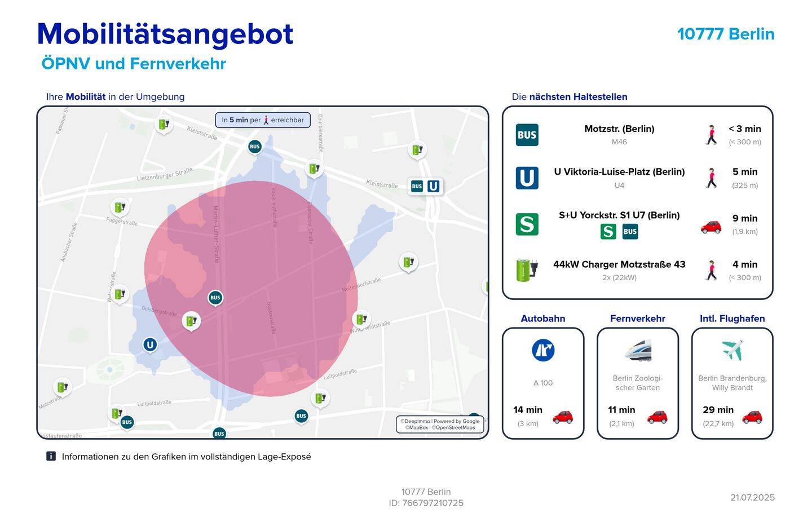Click the BUS icon beside Motzstr. (Berlin)

click(x=527, y=135)
